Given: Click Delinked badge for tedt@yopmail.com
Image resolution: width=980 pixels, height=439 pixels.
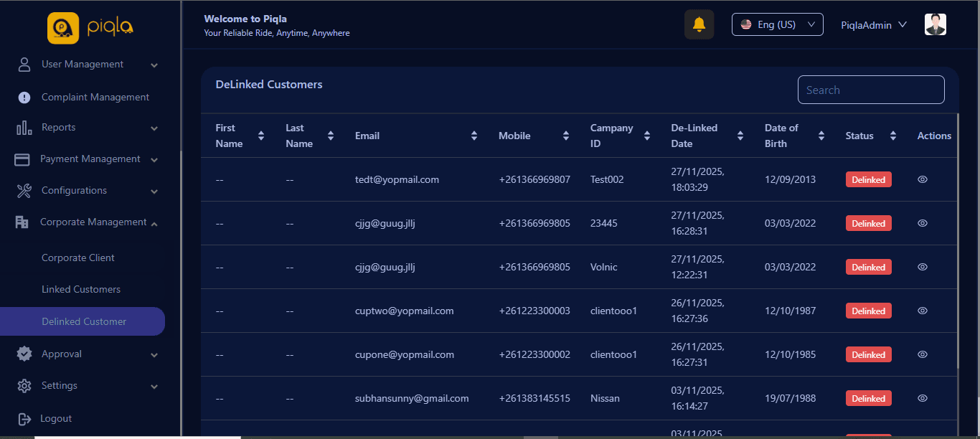Looking at the screenshot, I should coord(868,179).
